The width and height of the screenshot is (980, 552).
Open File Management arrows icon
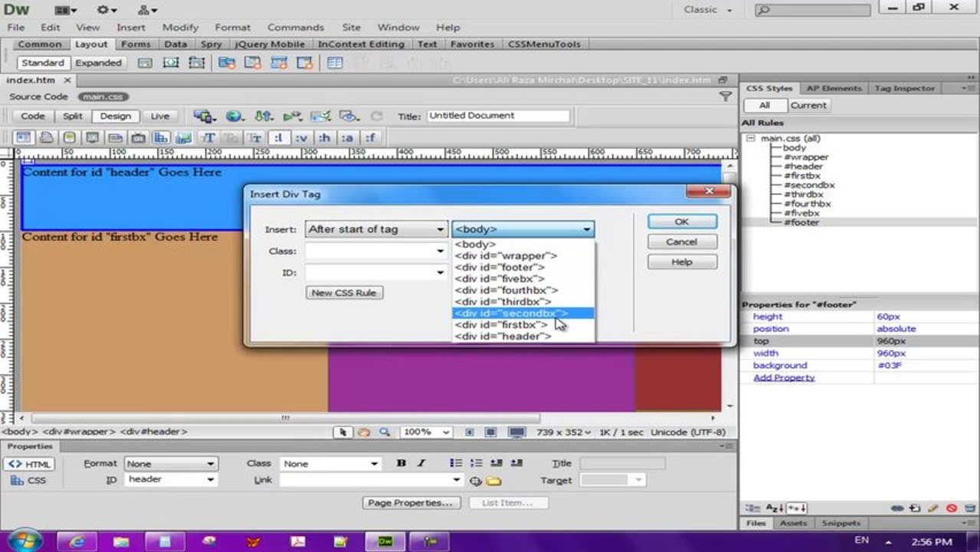click(x=264, y=117)
